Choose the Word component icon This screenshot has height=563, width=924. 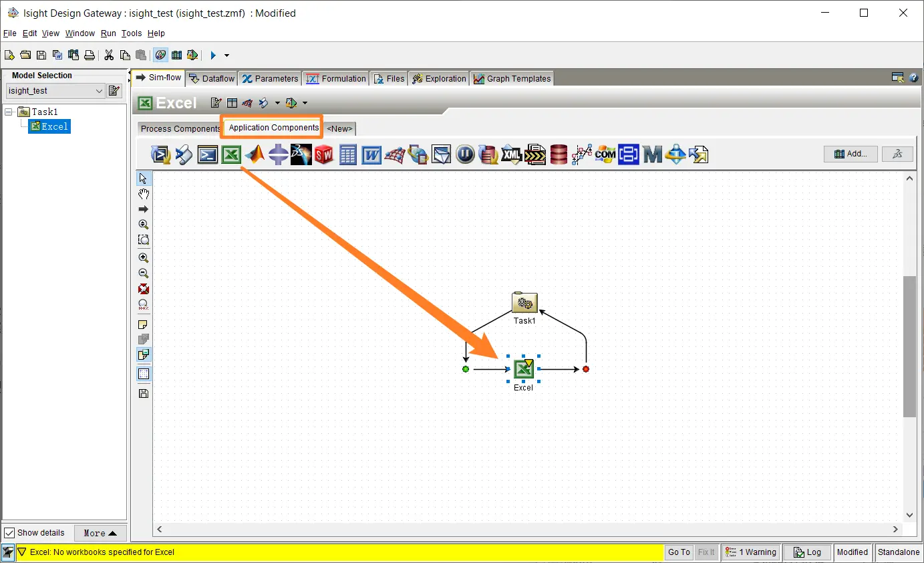coord(371,155)
